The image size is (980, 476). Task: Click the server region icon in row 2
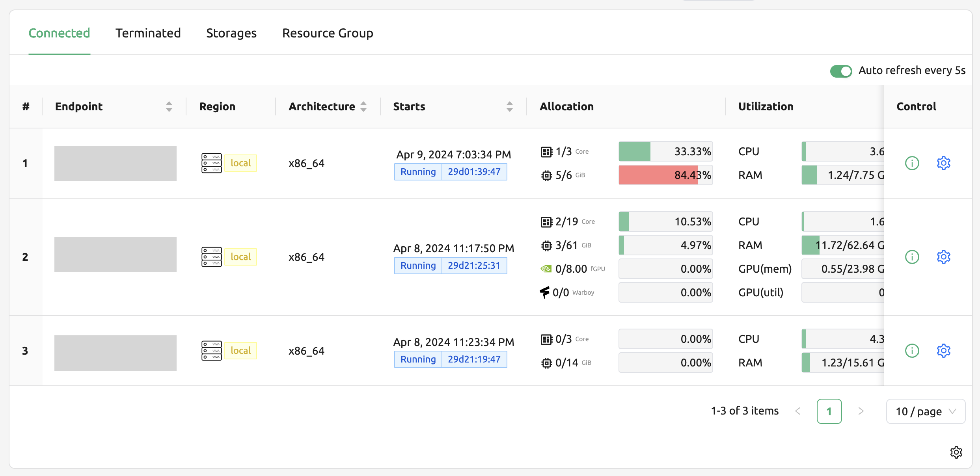pyautogui.click(x=212, y=257)
